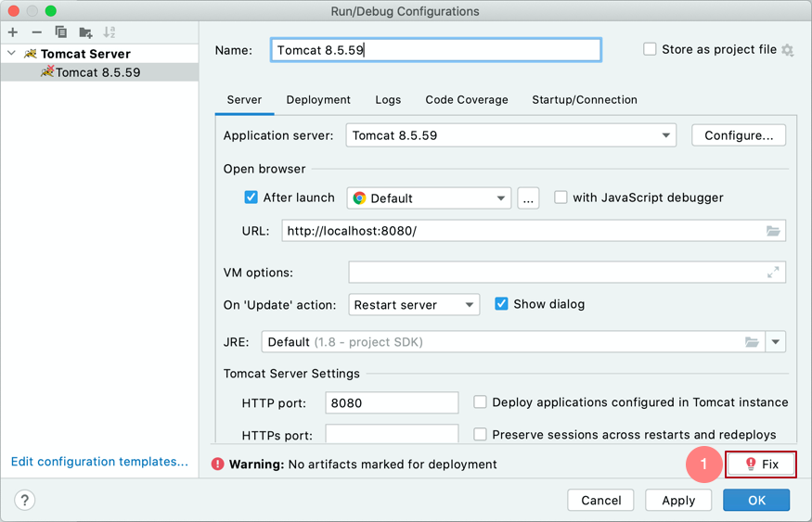
Task: Browse for JRE folder icon
Action: pos(752,342)
